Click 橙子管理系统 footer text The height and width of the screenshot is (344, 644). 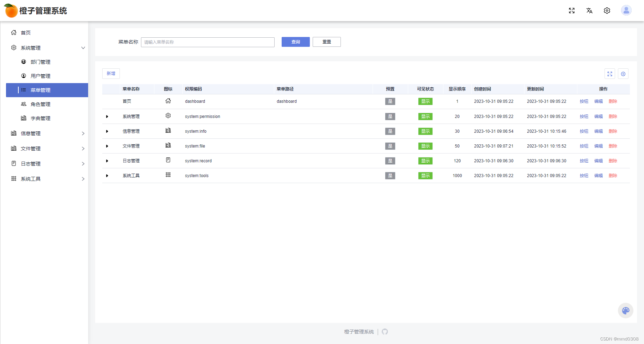[x=359, y=332]
